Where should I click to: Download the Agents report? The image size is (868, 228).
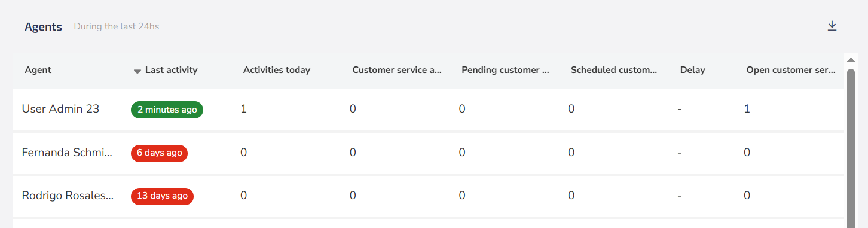[832, 26]
